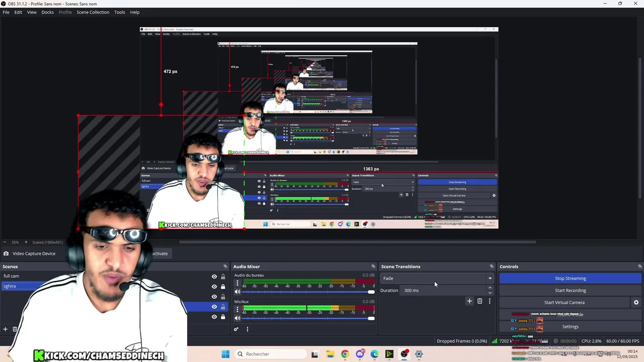Image resolution: width=644 pixels, height=362 pixels.
Task: Open the Fade transition dropdown
Action: point(437,278)
